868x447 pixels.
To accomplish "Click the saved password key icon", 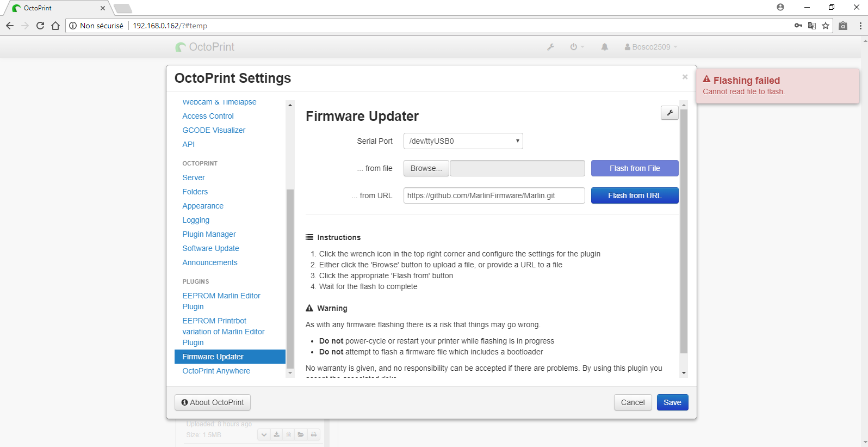I will click(798, 26).
